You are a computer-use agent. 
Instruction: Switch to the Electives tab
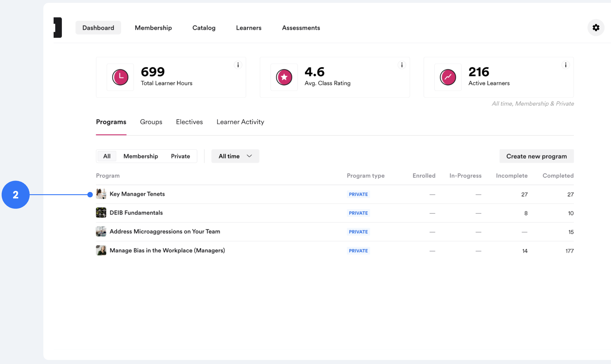click(189, 122)
